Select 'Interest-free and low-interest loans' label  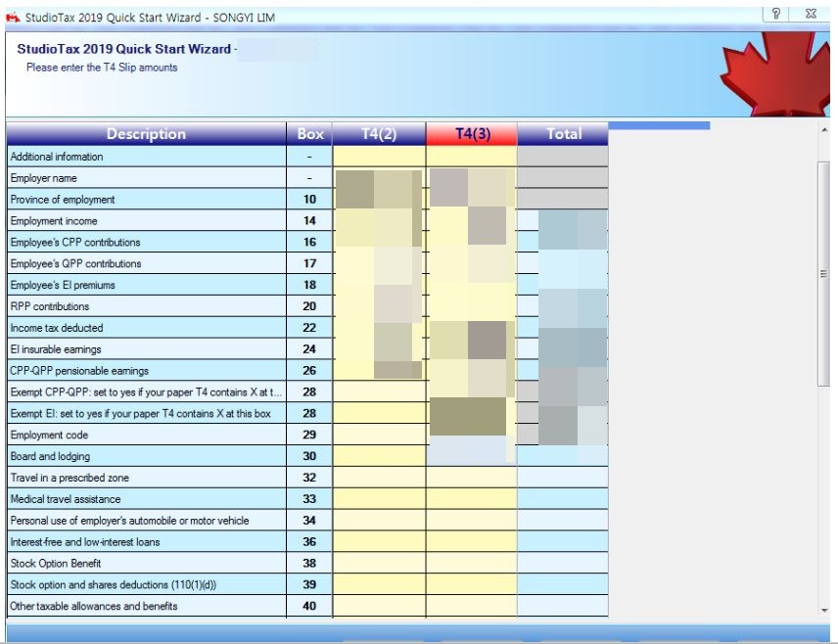coord(85,541)
